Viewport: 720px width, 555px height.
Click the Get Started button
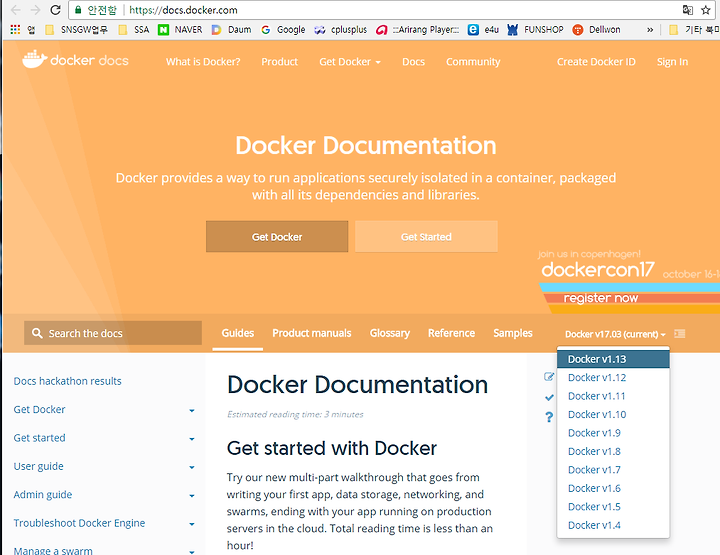coord(426,236)
